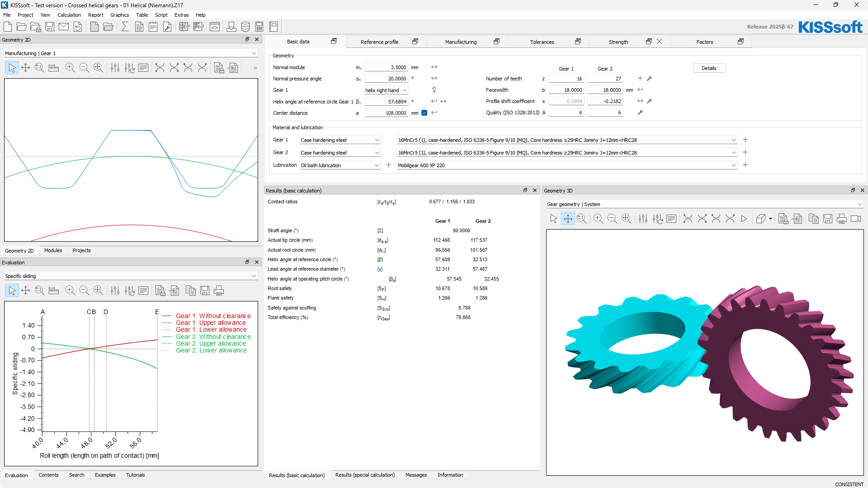Screen dimensions: 868x488
Task: Open the Messages tab at bottom
Action: [x=416, y=475]
